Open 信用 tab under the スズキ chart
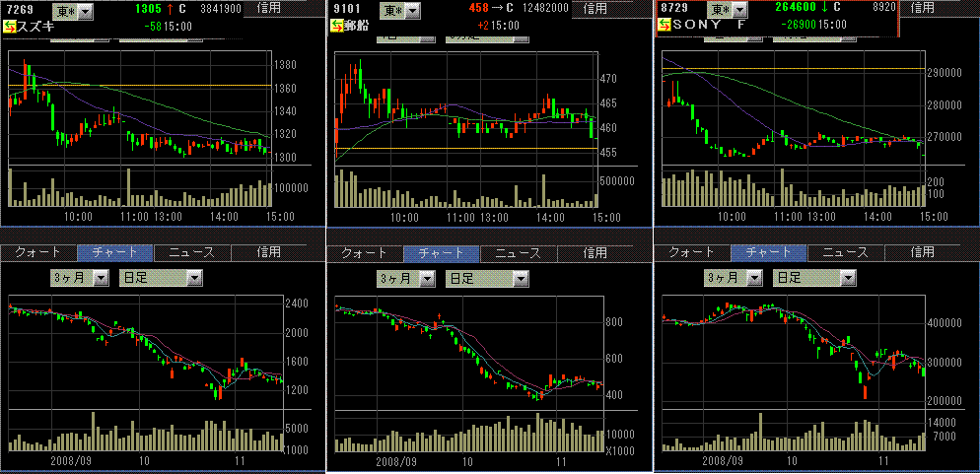 [x=269, y=252]
